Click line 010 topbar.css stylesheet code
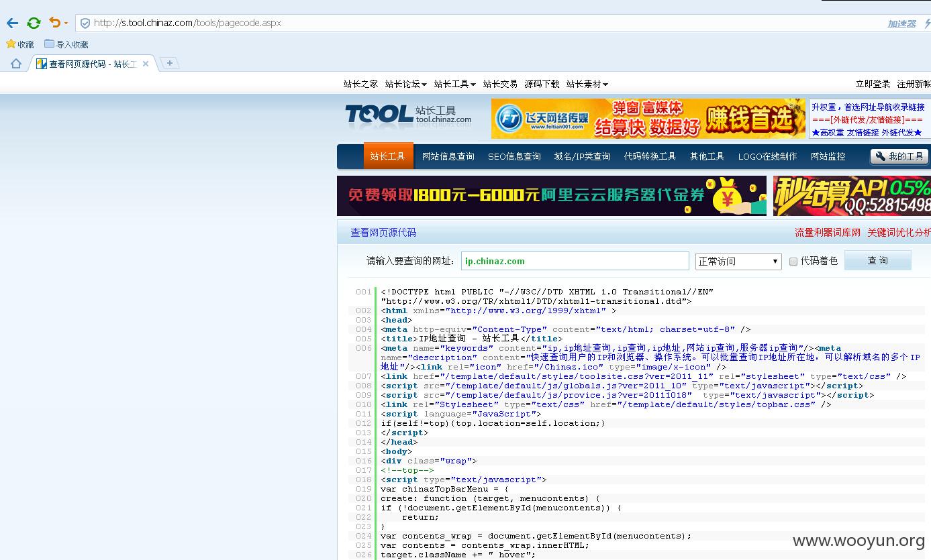 point(605,404)
